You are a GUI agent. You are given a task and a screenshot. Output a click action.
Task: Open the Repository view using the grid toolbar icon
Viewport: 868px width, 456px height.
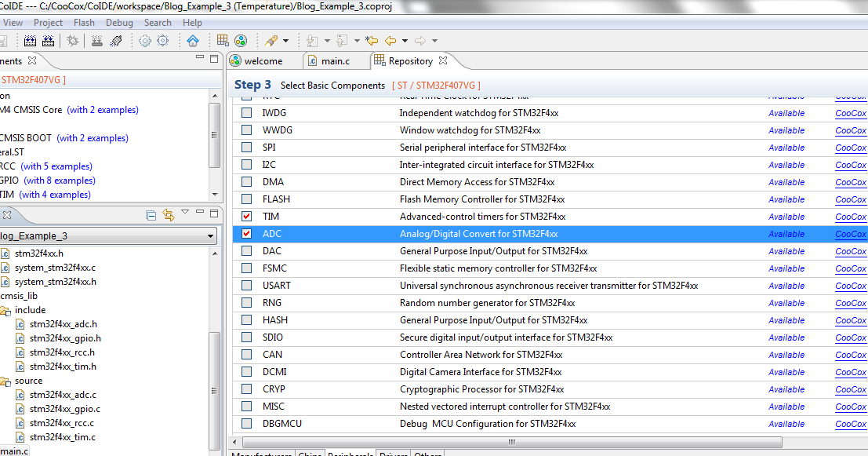coord(222,40)
